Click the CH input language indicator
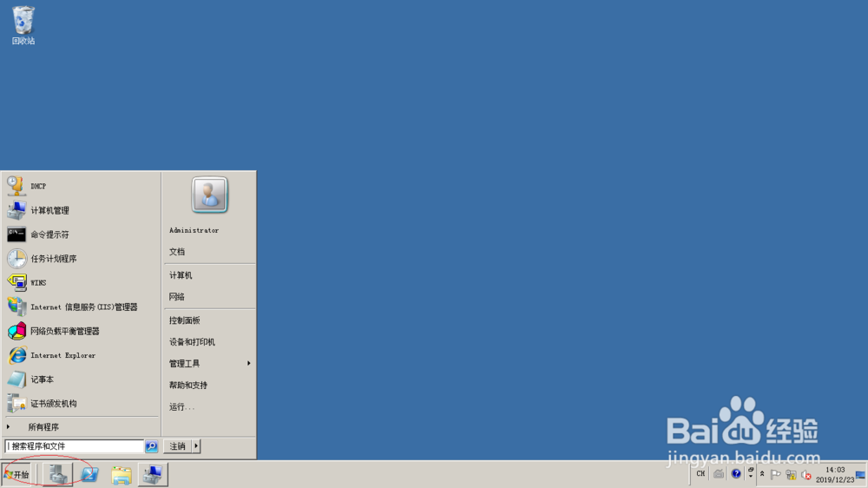 click(x=700, y=473)
